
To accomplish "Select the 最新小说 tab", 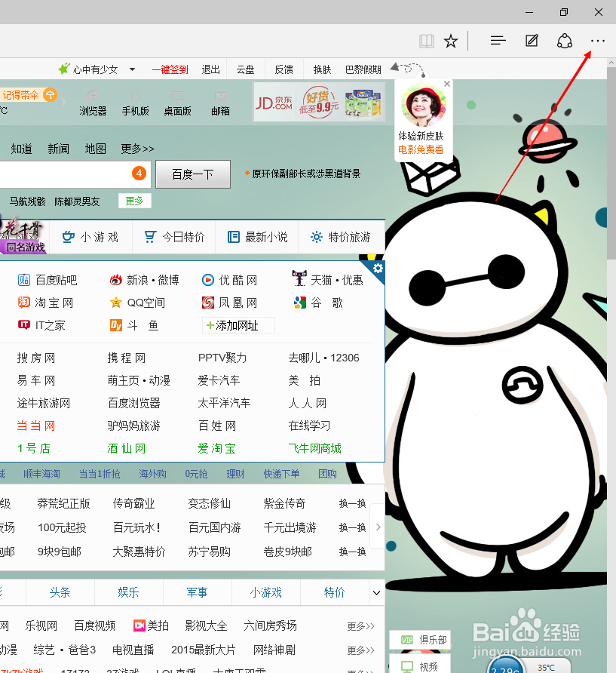I will click(x=257, y=237).
